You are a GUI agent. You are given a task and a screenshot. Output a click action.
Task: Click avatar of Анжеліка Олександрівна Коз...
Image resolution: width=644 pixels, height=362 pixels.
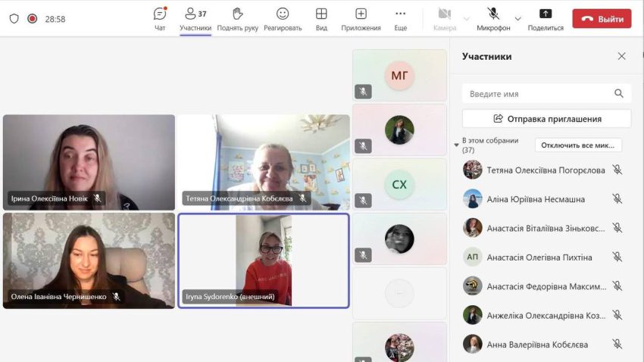(472, 315)
